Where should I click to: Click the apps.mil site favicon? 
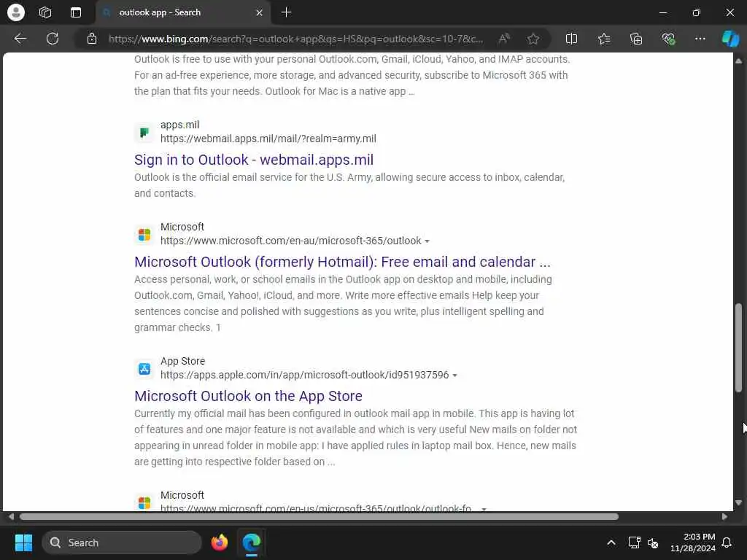pos(144,133)
